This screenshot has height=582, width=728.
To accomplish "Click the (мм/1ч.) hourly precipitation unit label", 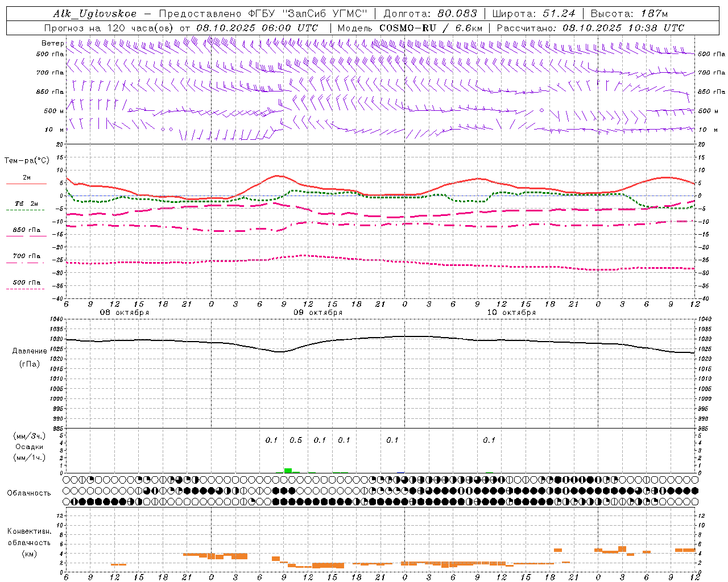I will pos(30,458).
